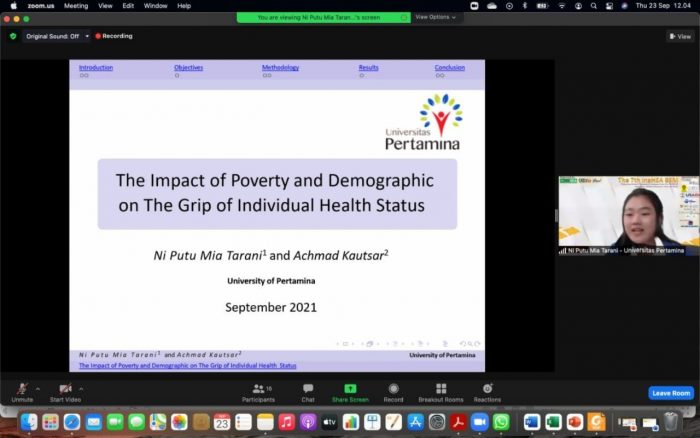Click Ni Putu Mia Tarani's video thumbnail
Viewport: 700px width, 438px height.
tap(627, 215)
